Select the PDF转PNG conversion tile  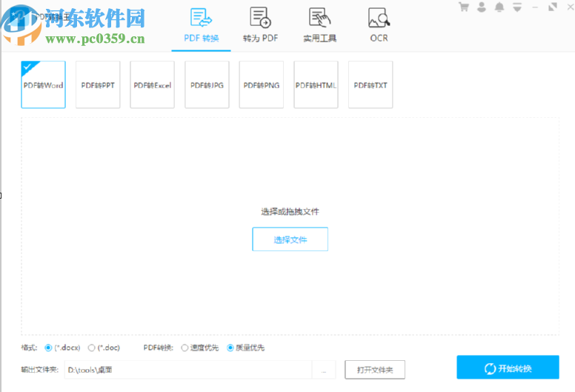click(262, 85)
